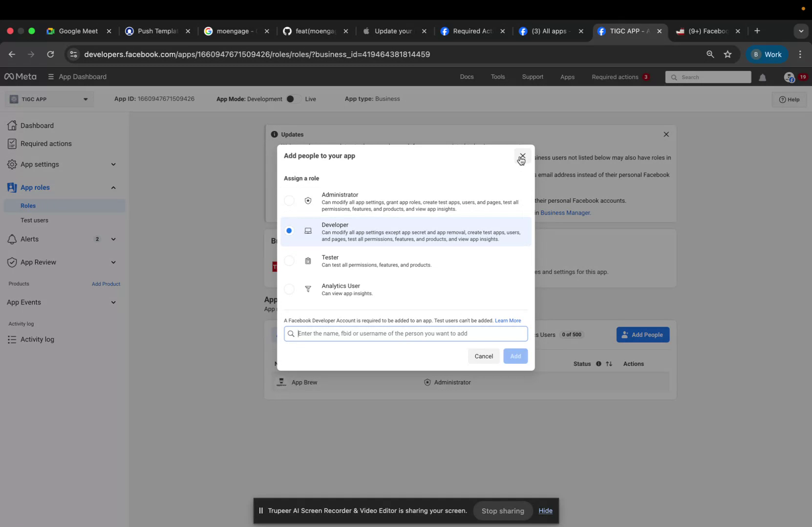Click Cancel in the add people dialog
812x527 pixels.
tap(483, 356)
